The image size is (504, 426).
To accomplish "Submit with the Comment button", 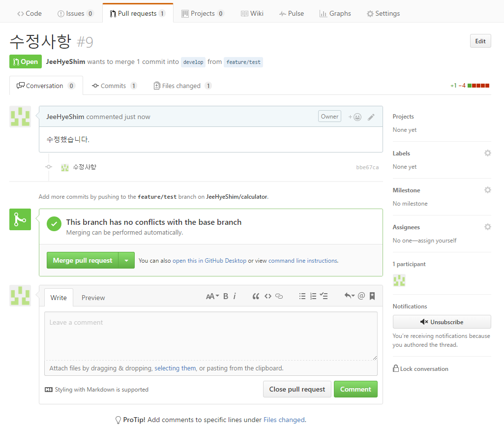I will point(356,389).
